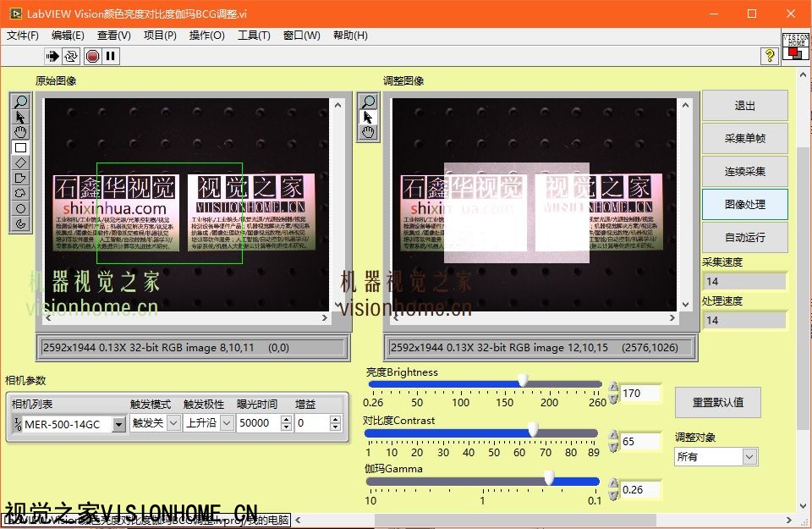The image size is (812, 529).
Task: Select the Polygon ROI tool
Action: (x=20, y=178)
